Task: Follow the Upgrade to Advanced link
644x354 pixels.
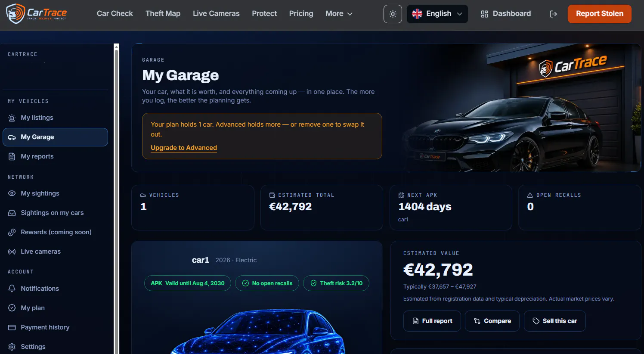Action: pyautogui.click(x=184, y=148)
